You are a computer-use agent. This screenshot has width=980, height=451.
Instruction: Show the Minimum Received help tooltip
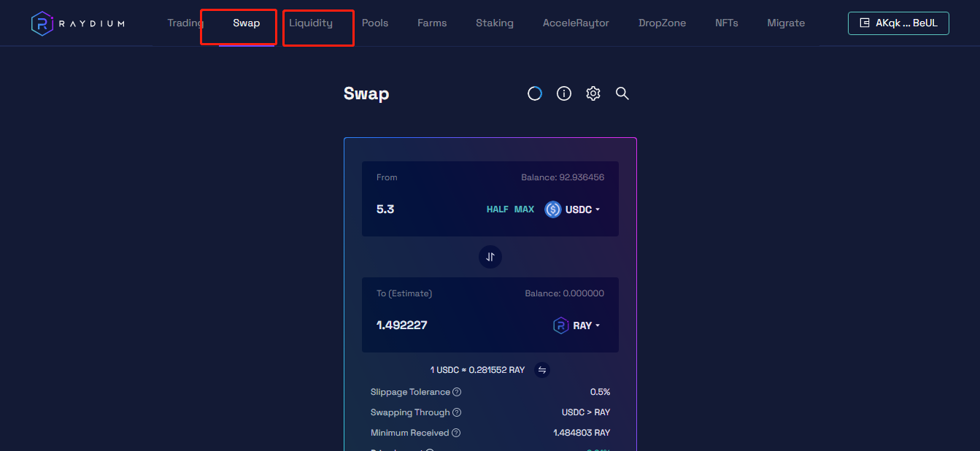tap(456, 433)
